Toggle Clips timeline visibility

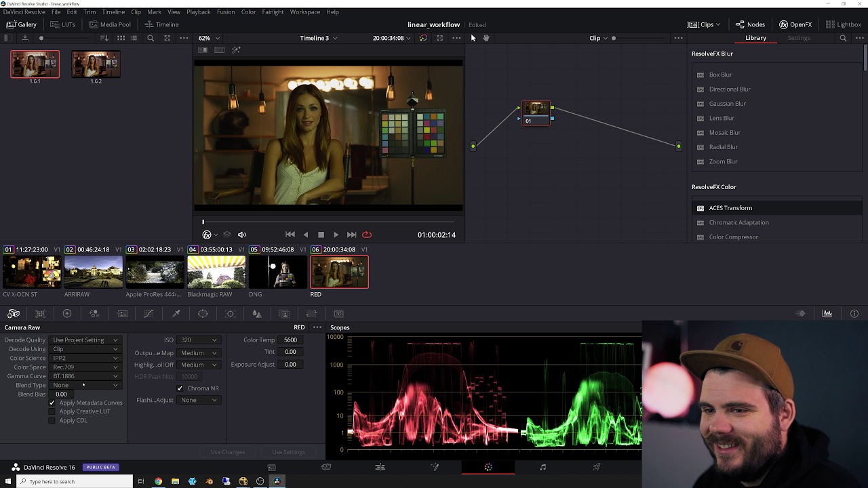703,24
